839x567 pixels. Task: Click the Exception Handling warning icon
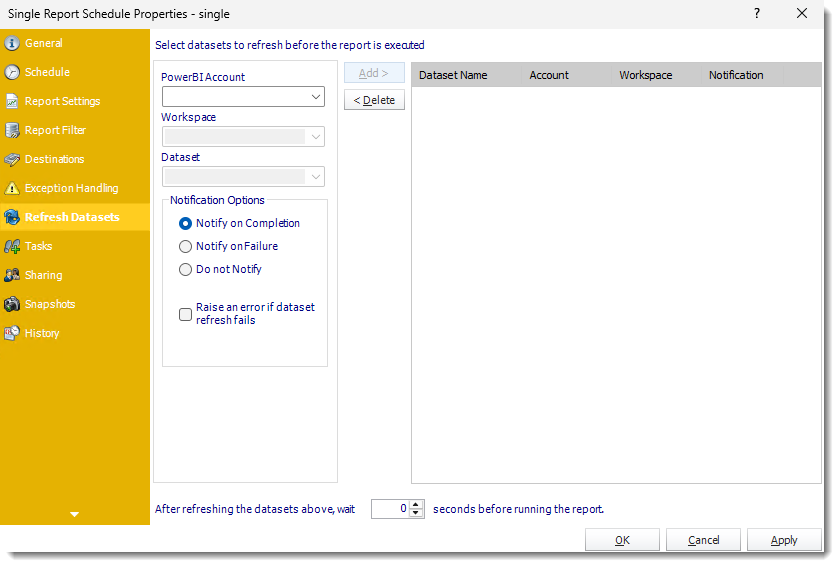(x=12, y=188)
